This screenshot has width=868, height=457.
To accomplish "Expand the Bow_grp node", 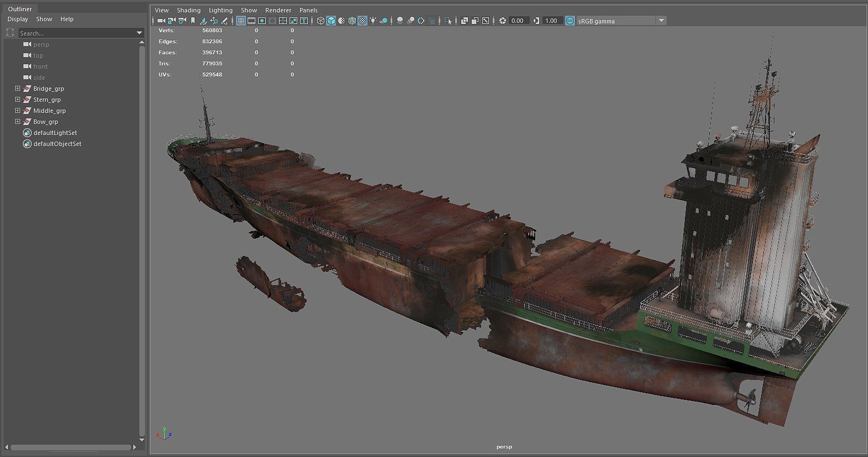I will [x=18, y=122].
